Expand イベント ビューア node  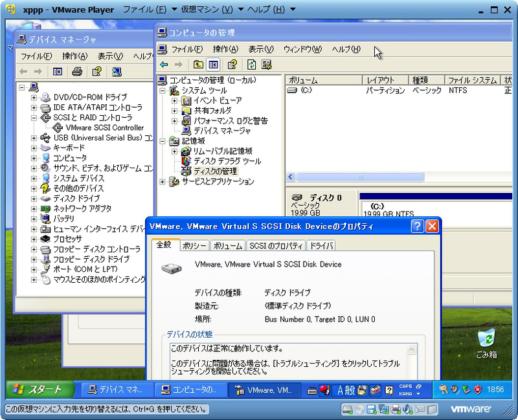[x=174, y=101]
